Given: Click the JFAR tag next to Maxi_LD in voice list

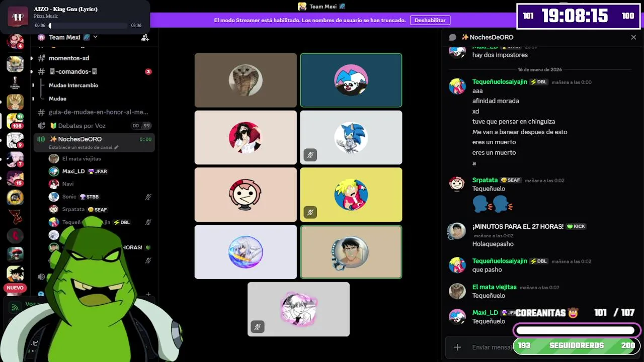Looking at the screenshot, I should tap(98, 171).
